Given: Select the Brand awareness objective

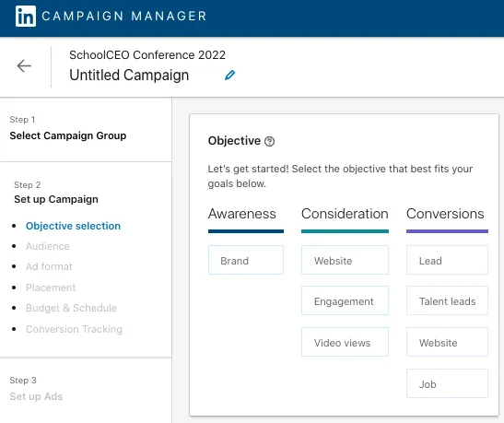Looking at the screenshot, I should click(x=246, y=260).
